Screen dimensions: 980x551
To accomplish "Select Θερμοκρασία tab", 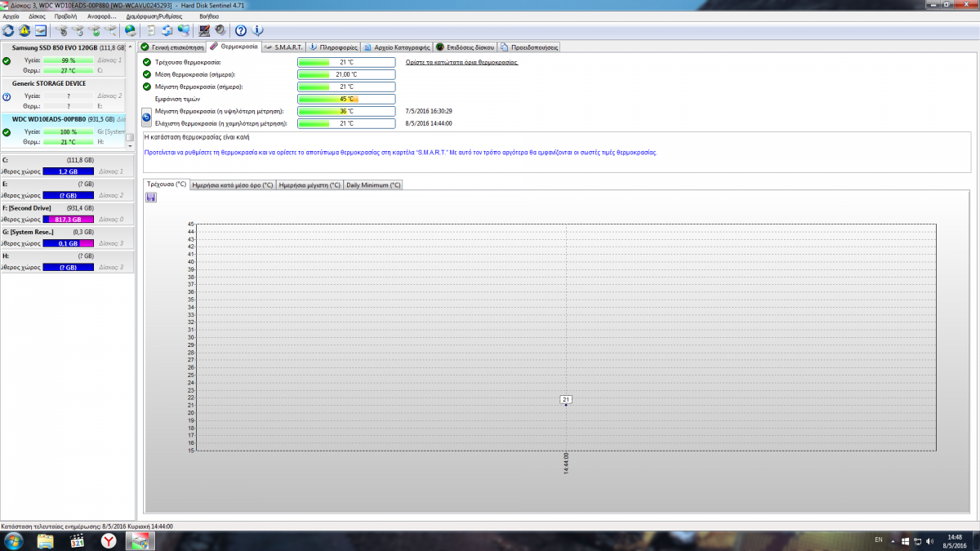I will 234,47.
